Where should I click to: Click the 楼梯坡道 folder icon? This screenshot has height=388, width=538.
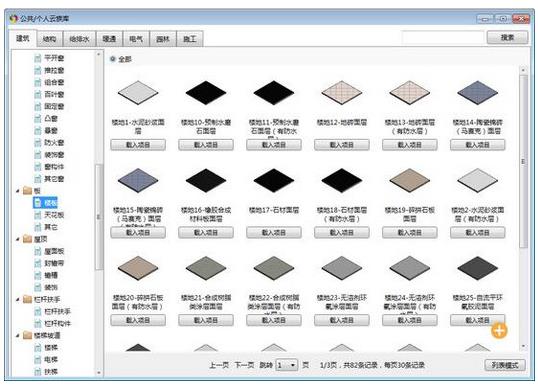27,335
